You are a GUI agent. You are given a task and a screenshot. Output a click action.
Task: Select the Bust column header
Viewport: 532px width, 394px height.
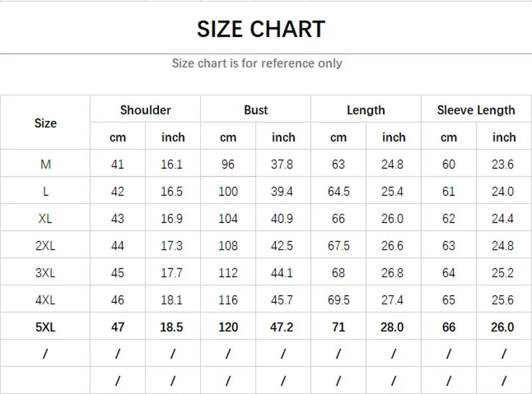point(255,110)
